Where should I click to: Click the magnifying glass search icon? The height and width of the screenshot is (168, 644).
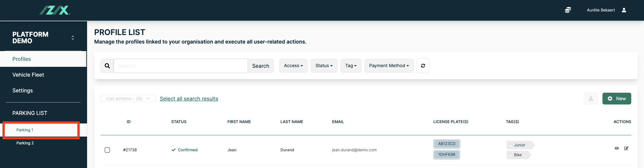pyautogui.click(x=107, y=66)
